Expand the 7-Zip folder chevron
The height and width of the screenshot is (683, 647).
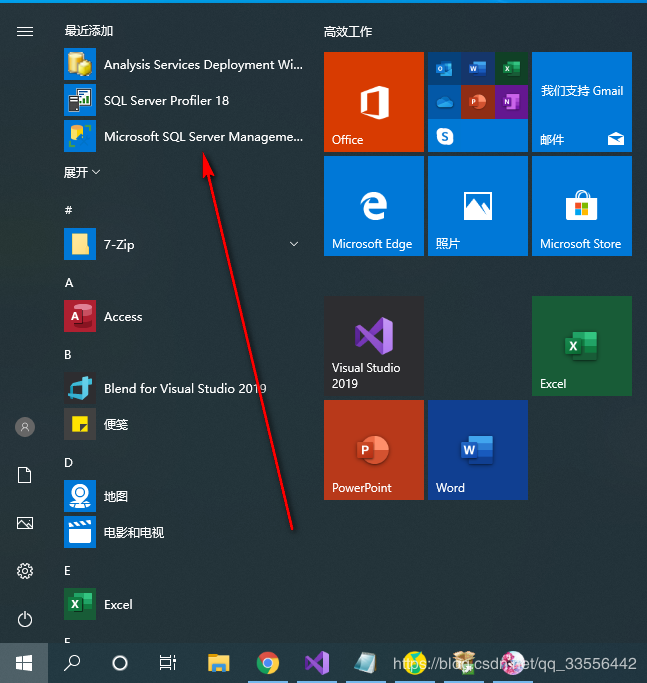(294, 244)
